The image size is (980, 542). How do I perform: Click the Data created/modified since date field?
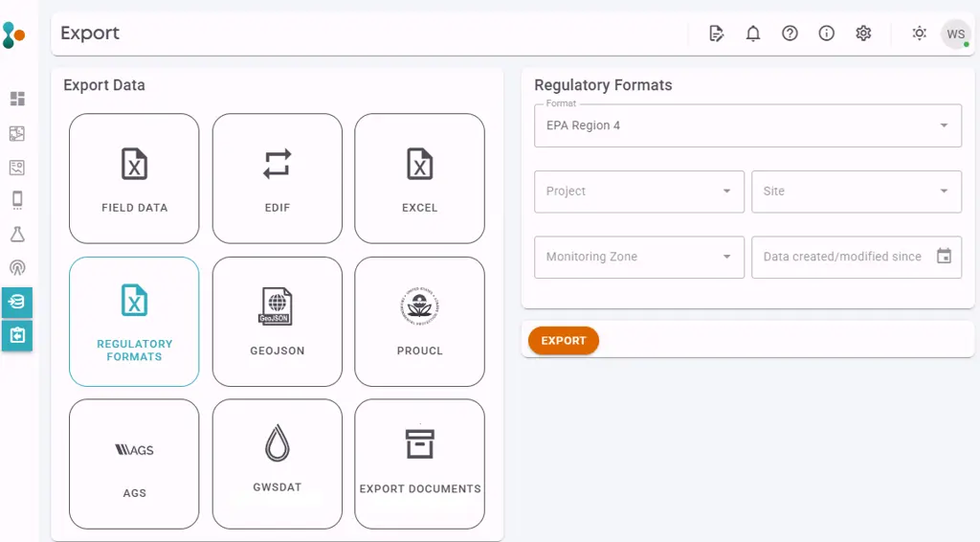(x=842, y=257)
